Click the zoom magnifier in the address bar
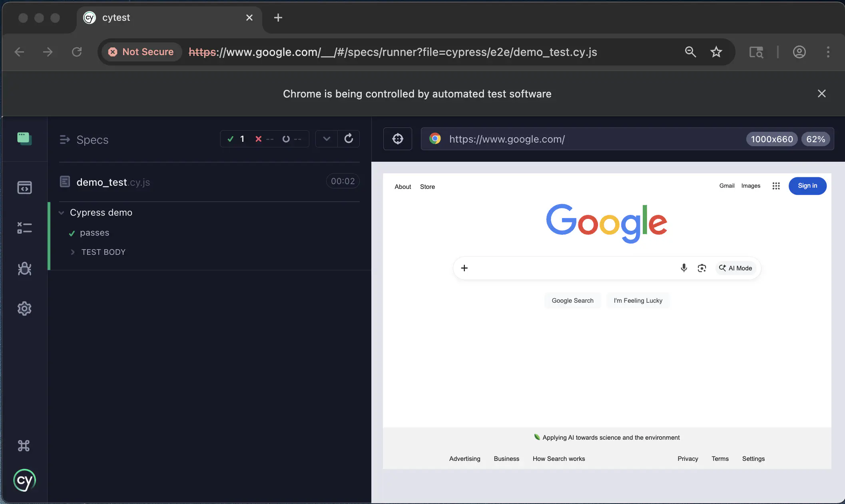 click(690, 52)
